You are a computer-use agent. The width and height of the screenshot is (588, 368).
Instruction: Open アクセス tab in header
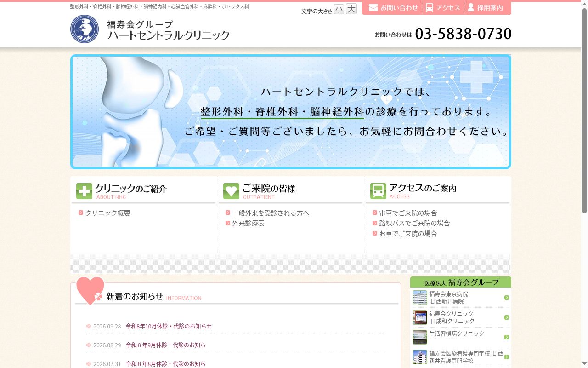tap(443, 8)
